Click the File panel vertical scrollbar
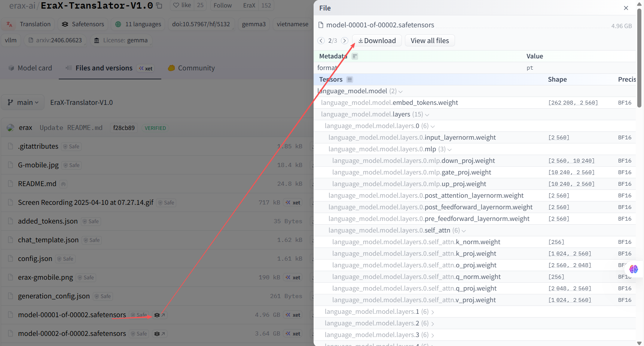The width and height of the screenshot is (644, 346). click(640, 58)
